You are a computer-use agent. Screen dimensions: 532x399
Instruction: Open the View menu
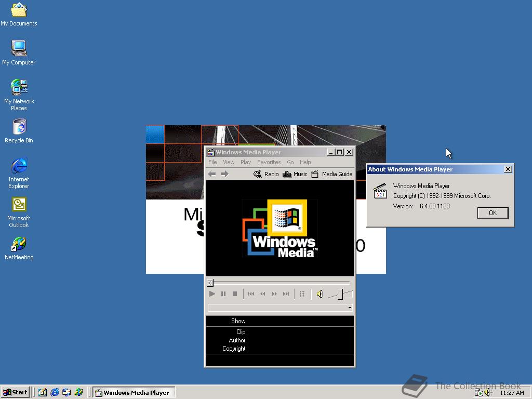pos(229,162)
